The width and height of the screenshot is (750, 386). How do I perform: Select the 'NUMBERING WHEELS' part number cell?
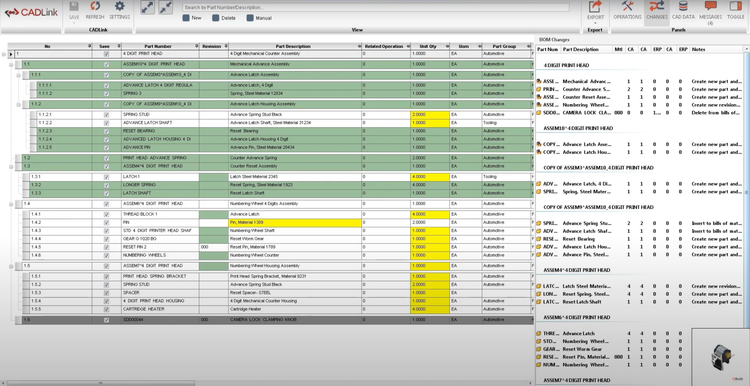point(160,255)
